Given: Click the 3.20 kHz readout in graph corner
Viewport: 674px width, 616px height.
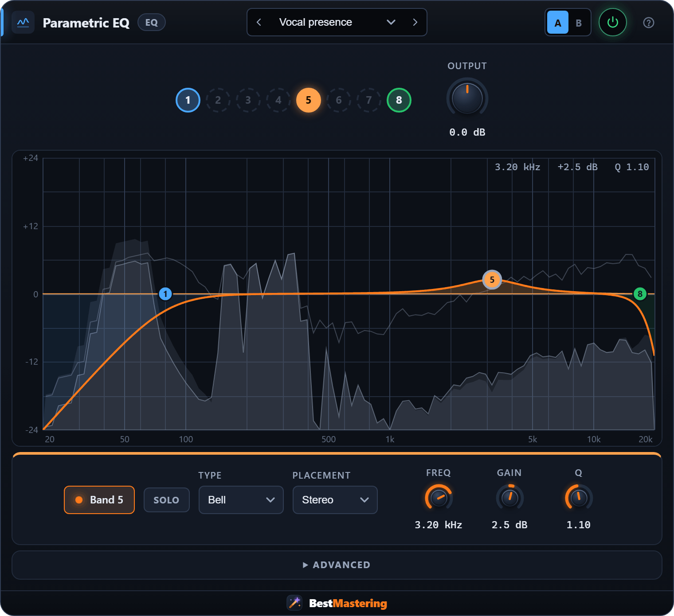Looking at the screenshot, I should tap(517, 167).
